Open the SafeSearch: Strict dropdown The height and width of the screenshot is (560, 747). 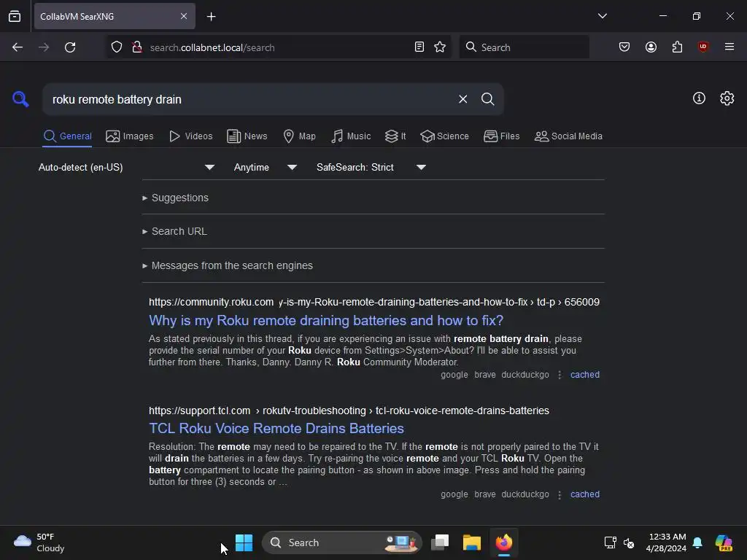(x=371, y=167)
